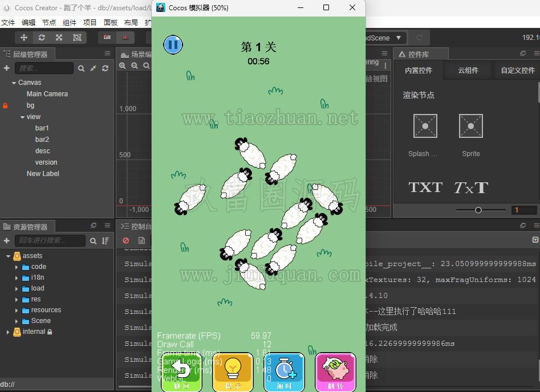Switch to 内置控件 tab
This screenshot has width=540, height=392.
click(419, 70)
